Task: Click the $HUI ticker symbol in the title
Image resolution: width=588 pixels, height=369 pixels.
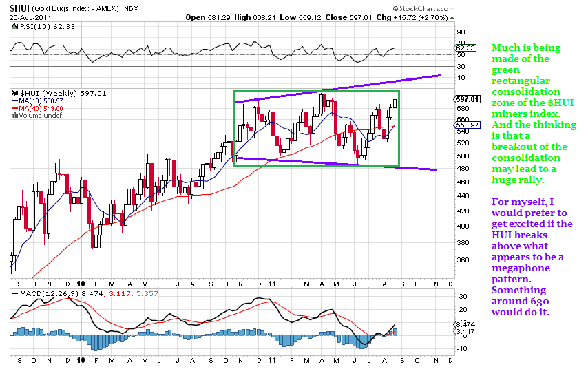Action: (19, 8)
